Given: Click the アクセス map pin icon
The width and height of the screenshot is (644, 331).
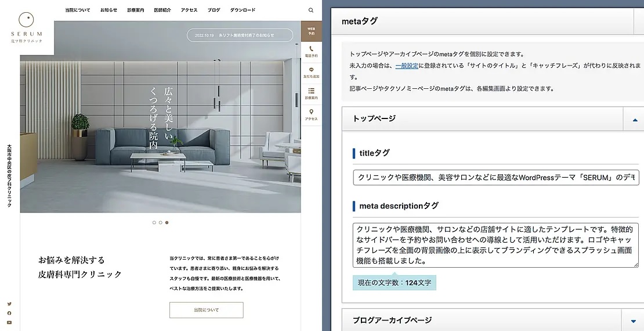Looking at the screenshot, I should tap(312, 114).
